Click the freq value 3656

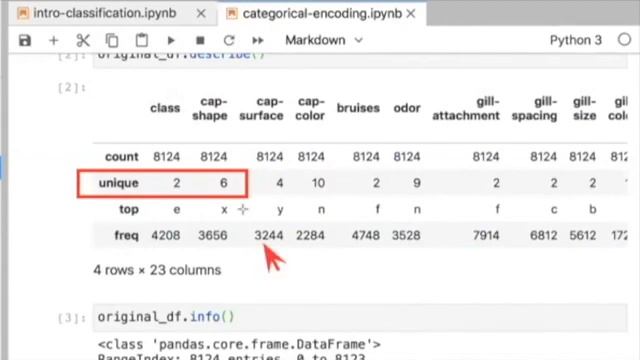(213, 236)
